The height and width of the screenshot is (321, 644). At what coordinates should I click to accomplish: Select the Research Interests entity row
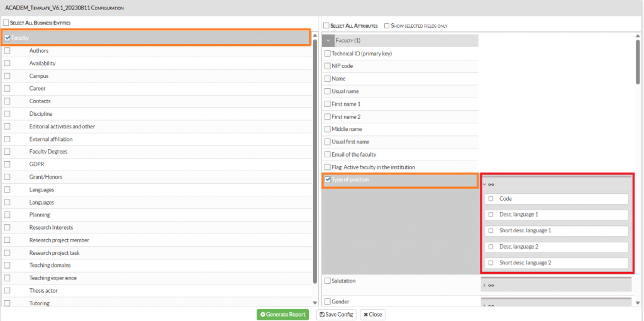(51, 228)
